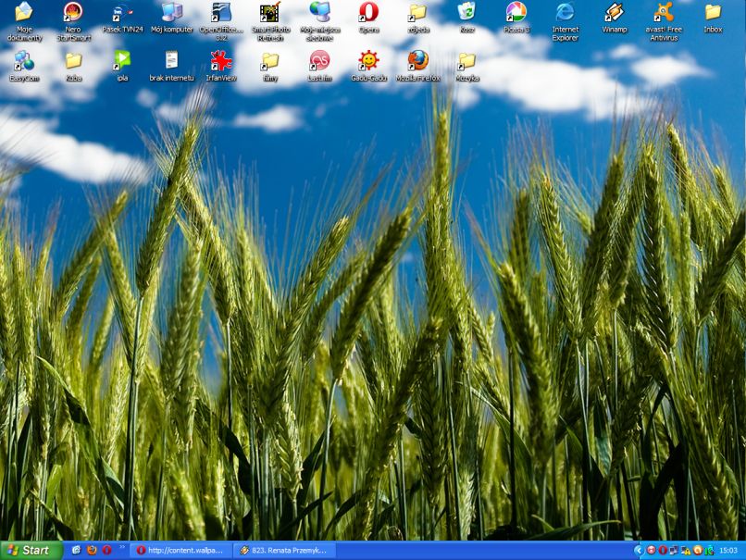Click the Start button
Image resolution: width=746 pixels, height=560 pixels.
(31, 550)
